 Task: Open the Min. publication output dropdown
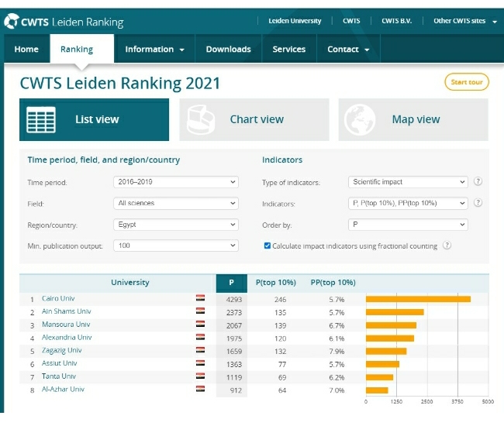(176, 246)
